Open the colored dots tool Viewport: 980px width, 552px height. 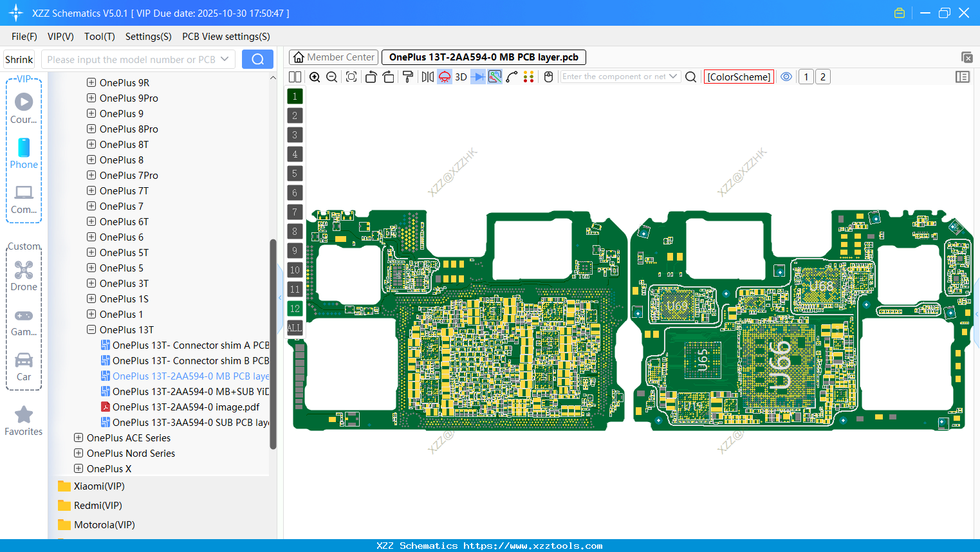[x=529, y=77]
